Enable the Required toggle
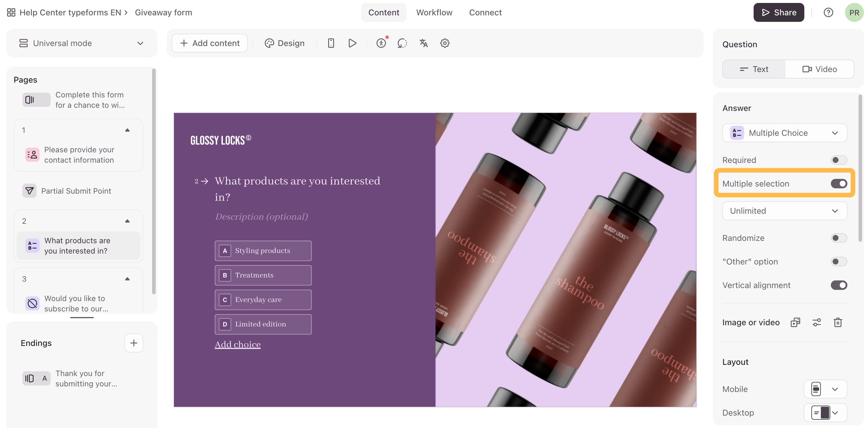Viewport: 868px width, 428px height. coord(838,160)
